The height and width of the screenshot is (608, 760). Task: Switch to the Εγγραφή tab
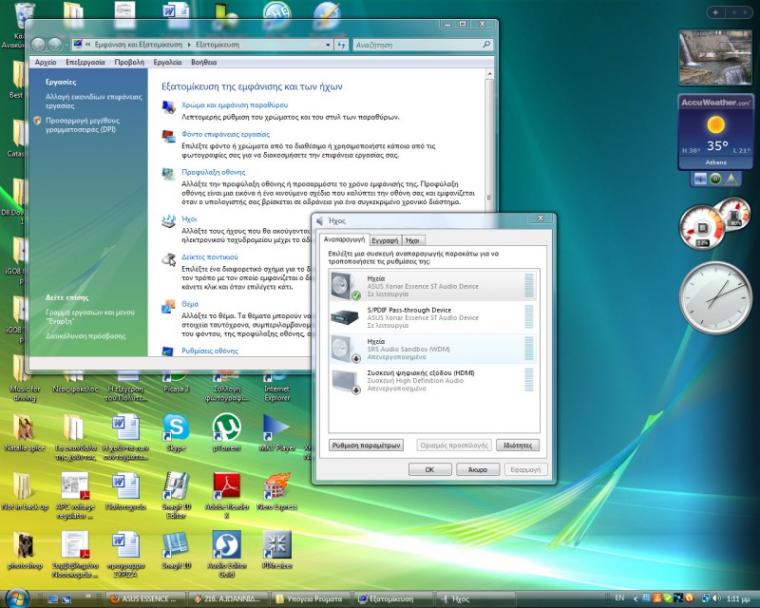[385, 240]
